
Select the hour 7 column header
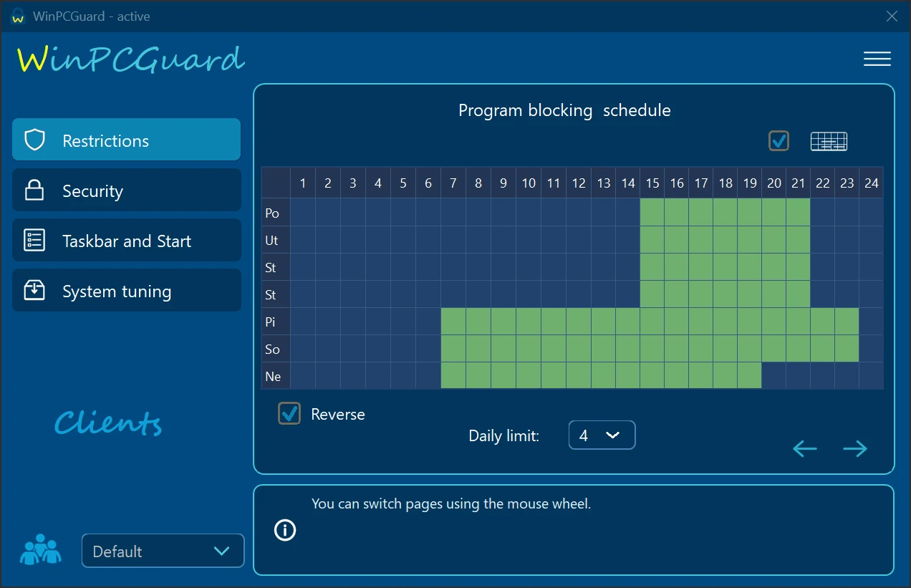pyautogui.click(x=453, y=183)
